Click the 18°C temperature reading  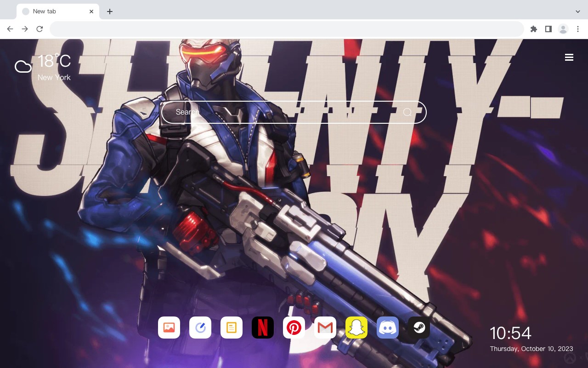[54, 61]
